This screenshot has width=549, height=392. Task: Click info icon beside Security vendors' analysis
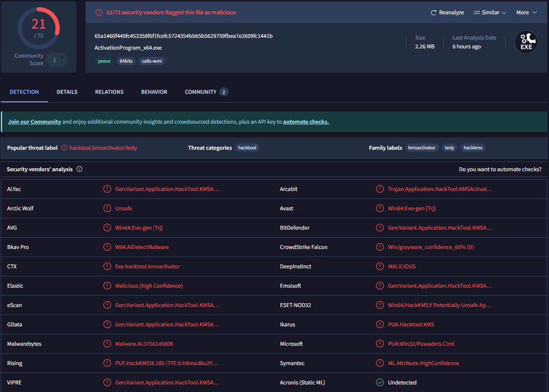[x=80, y=169]
